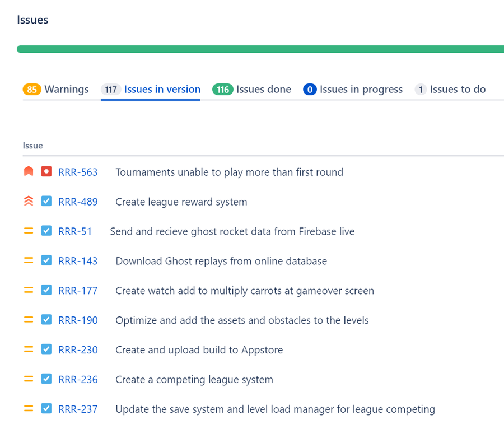Click the medium priority icon for RRR-51
The width and height of the screenshot is (504, 429).
tap(29, 231)
